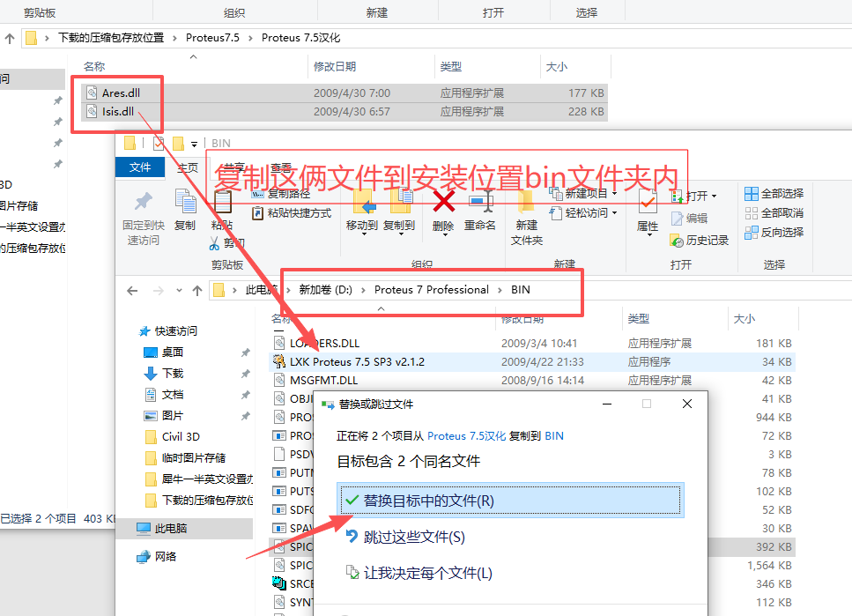Screen dimensions: 852x616
Task: Unpin 文档 from quick access
Action: click(x=245, y=393)
